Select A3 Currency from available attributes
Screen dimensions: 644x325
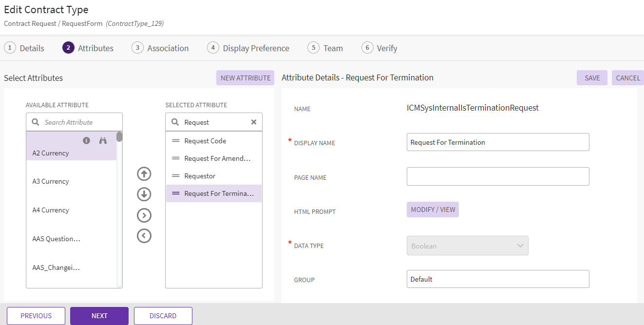[x=51, y=181]
